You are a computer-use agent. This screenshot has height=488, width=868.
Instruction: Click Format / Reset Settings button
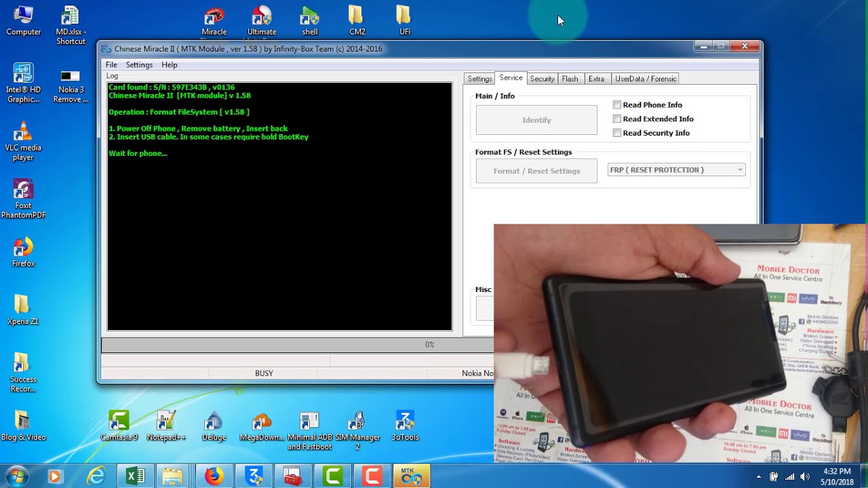tap(536, 171)
